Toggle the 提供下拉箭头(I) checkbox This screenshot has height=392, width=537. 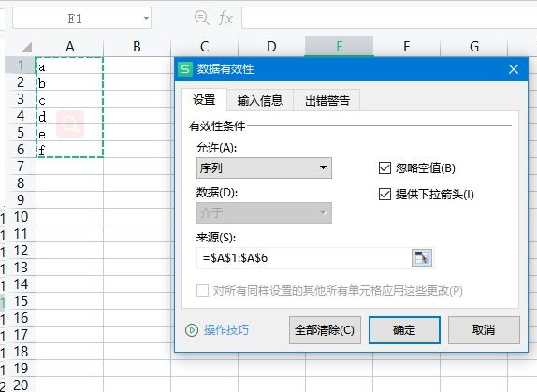pos(385,194)
